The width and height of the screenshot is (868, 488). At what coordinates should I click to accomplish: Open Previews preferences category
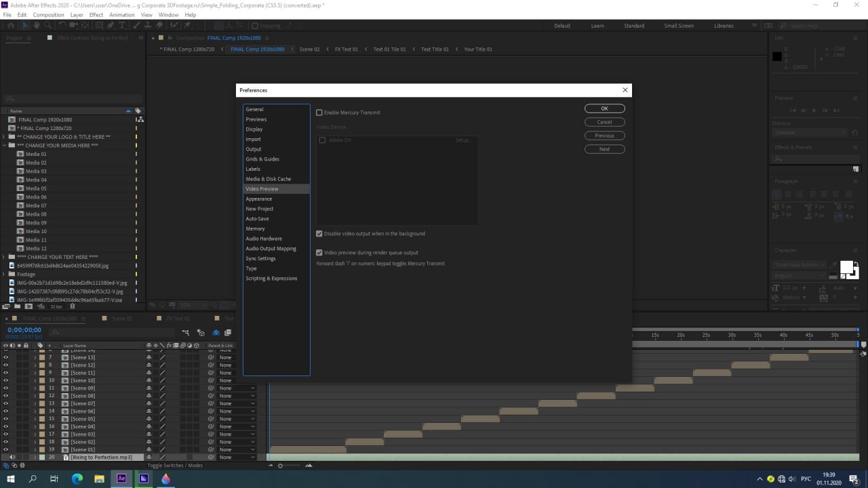tap(276, 119)
